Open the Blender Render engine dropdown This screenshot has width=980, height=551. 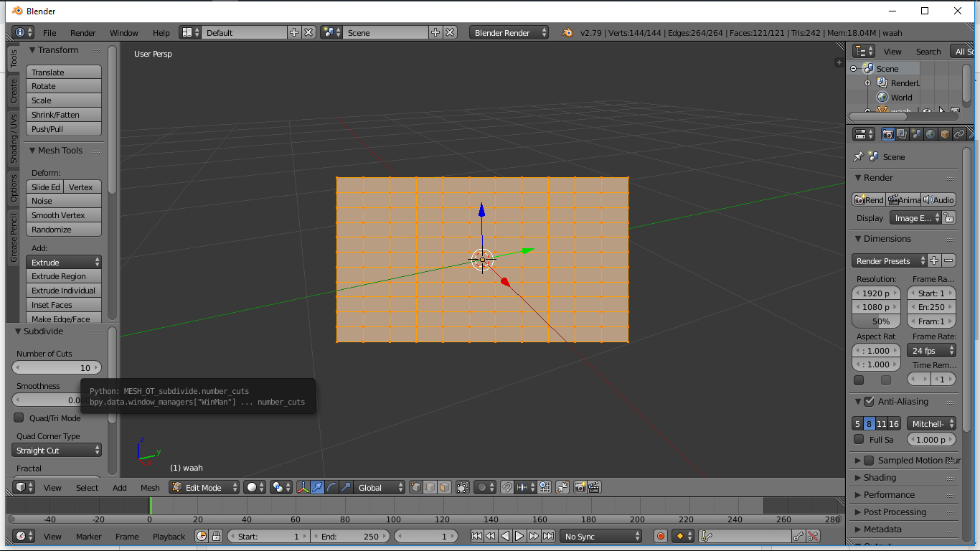click(509, 32)
